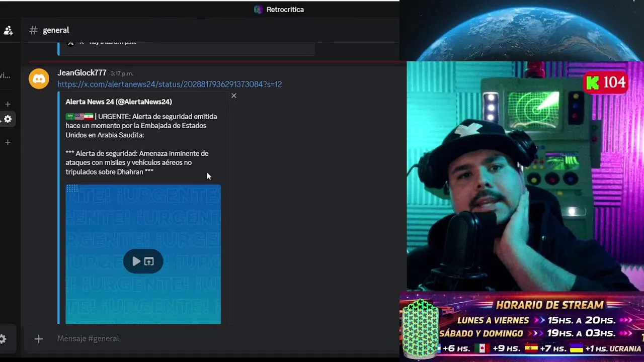
Task: Click the plus attachment button by message box
Action: tap(39, 339)
